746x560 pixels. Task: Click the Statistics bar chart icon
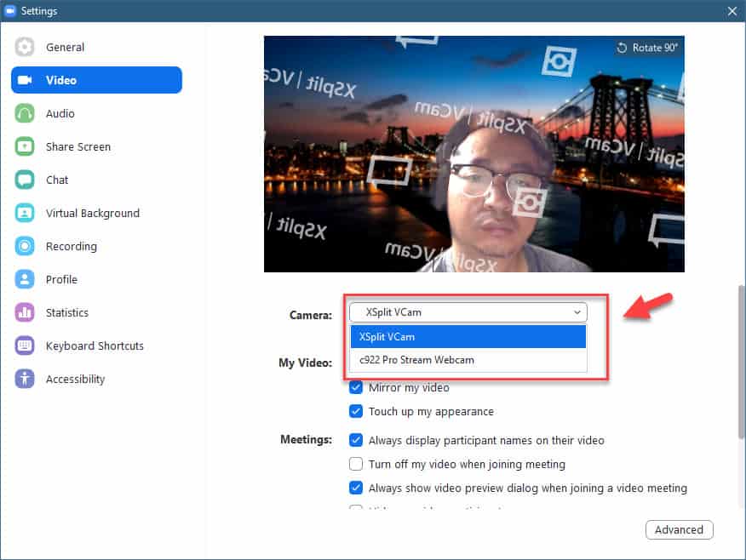[24, 312]
